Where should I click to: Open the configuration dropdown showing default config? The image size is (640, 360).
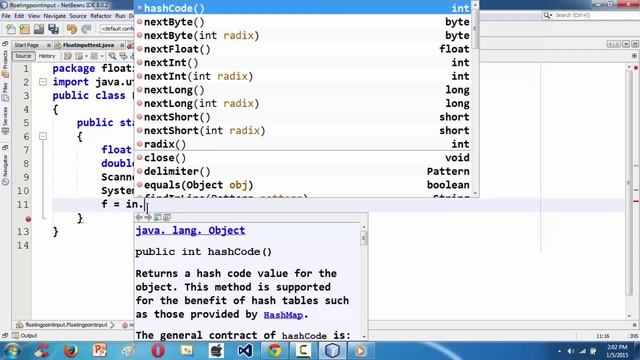click(117, 29)
